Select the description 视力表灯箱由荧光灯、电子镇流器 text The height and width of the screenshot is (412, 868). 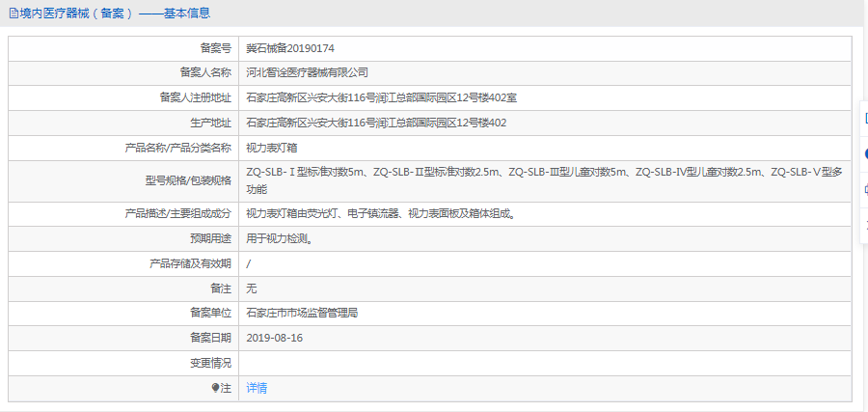pos(381,214)
